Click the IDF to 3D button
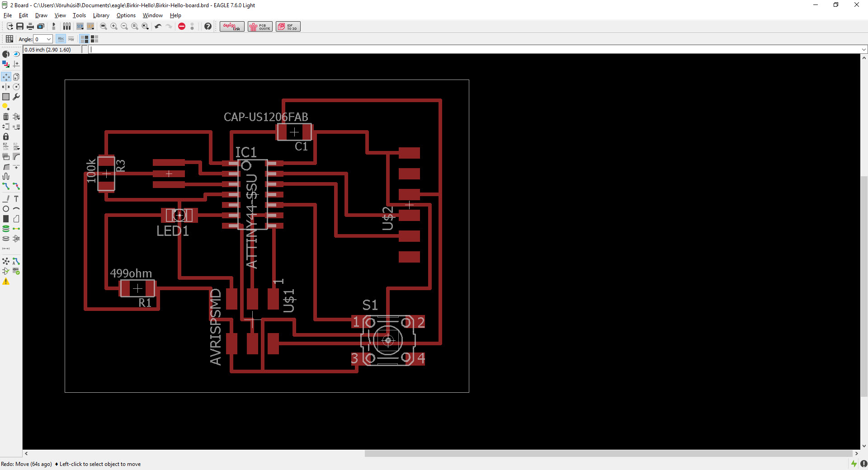 click(288, 26)
